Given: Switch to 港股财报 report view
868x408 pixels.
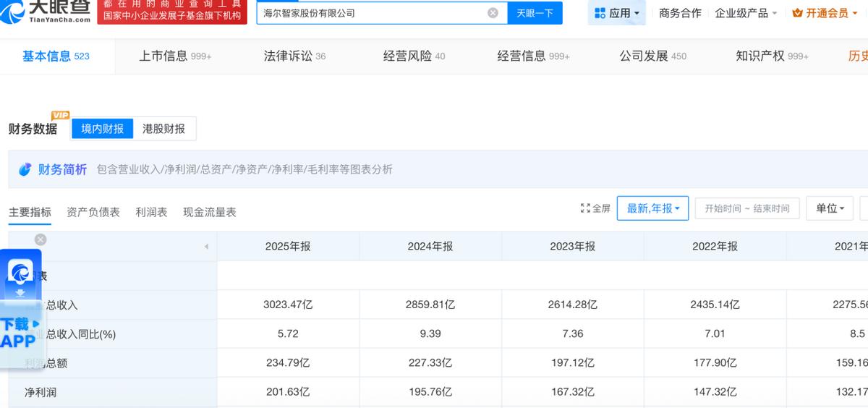Looking at the screenshot, I should tap(163, 129).
